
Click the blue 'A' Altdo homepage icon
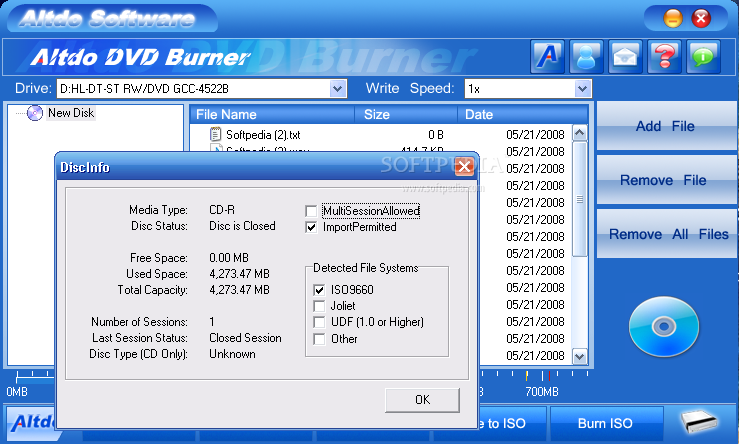pos(547,57)
